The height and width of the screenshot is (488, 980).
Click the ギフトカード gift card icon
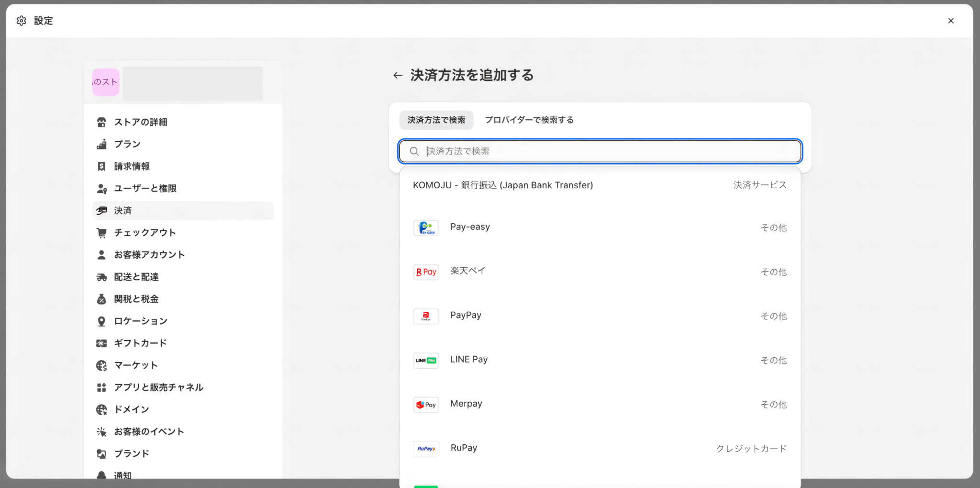[101, 343]
